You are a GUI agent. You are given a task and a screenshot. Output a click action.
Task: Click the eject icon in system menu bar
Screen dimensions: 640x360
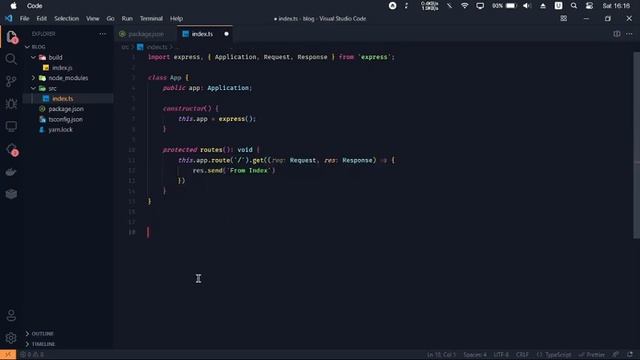pos(543,6)
